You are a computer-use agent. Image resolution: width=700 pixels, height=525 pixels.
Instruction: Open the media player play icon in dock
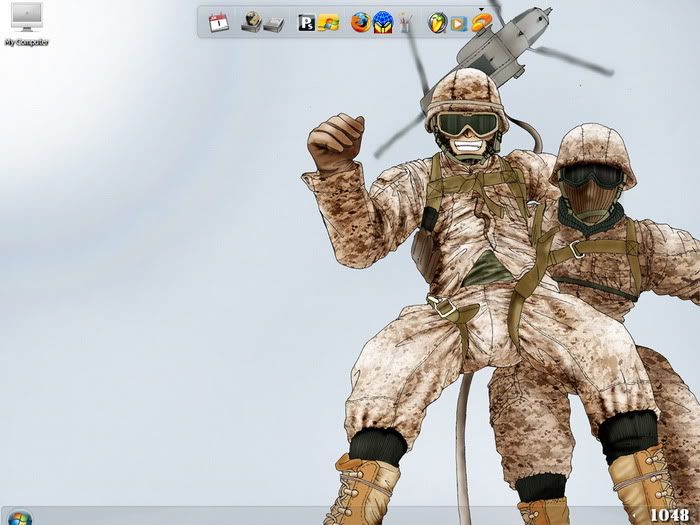(x=458, y=23)
